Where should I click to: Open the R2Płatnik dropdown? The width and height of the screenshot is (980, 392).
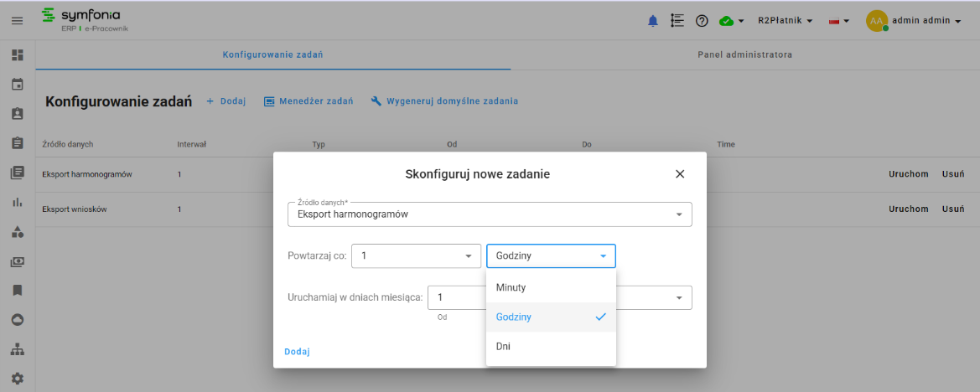785,21
